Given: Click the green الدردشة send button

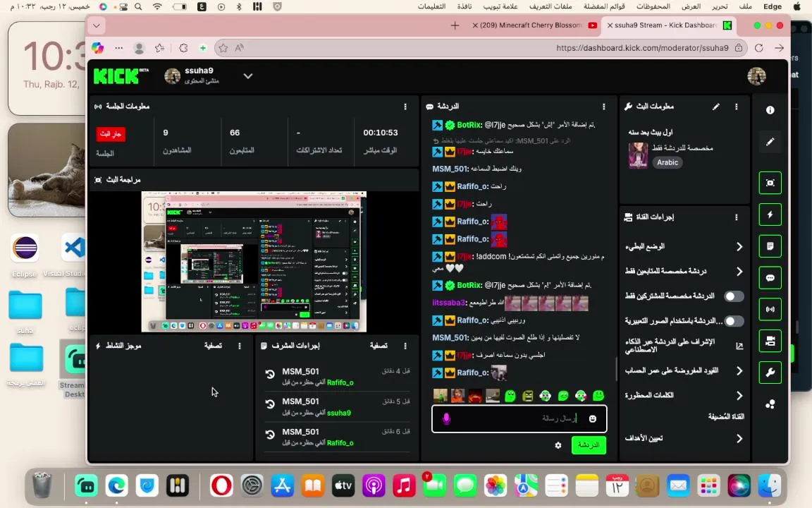Looking at the screenshot, I should point(589,445).
